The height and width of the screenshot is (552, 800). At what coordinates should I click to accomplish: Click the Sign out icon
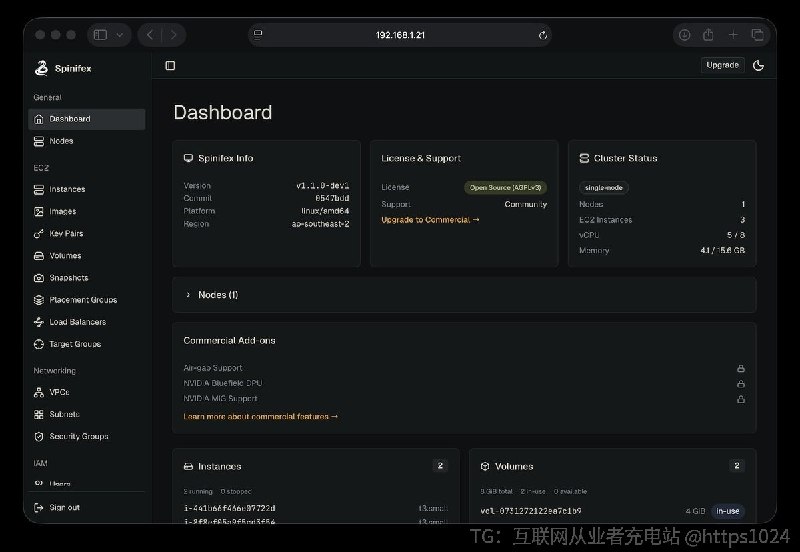click(x=39, y=508)
